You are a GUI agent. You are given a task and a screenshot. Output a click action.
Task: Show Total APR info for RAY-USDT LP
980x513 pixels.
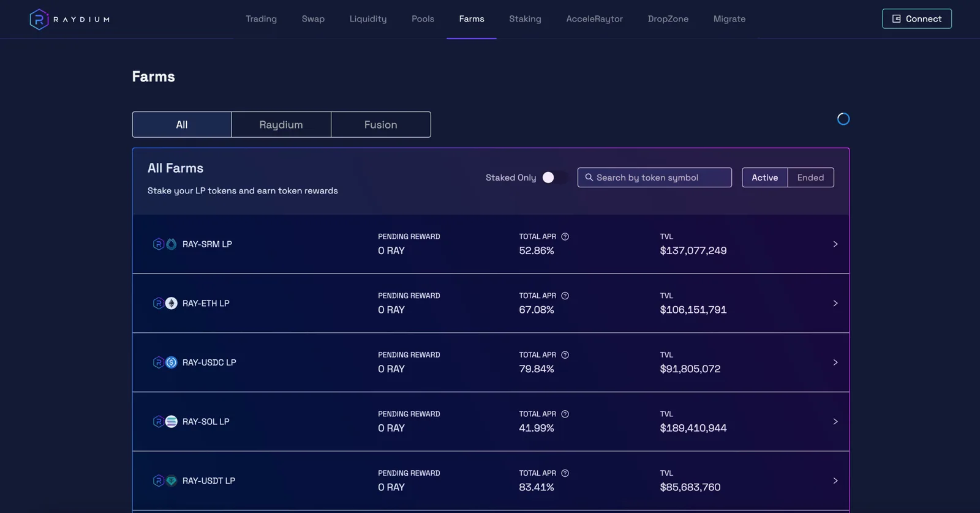click(x=565, y=473)
